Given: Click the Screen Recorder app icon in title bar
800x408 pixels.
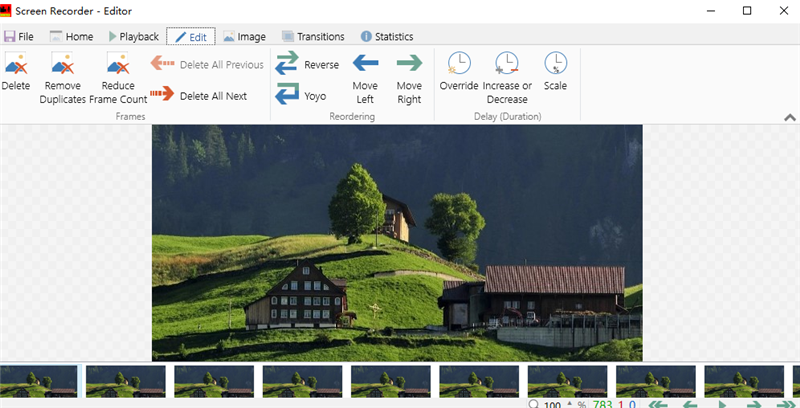Looking at the screenshot, I should (x=6, y=11).
